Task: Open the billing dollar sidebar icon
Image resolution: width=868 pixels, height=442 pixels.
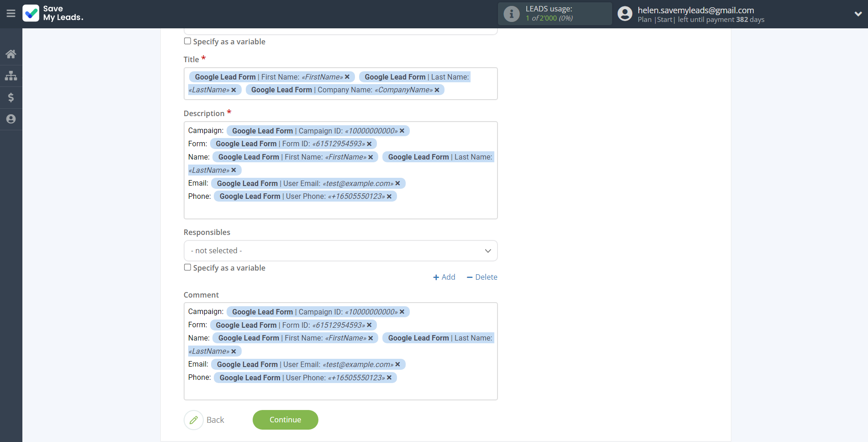Action: coord(11,97)
